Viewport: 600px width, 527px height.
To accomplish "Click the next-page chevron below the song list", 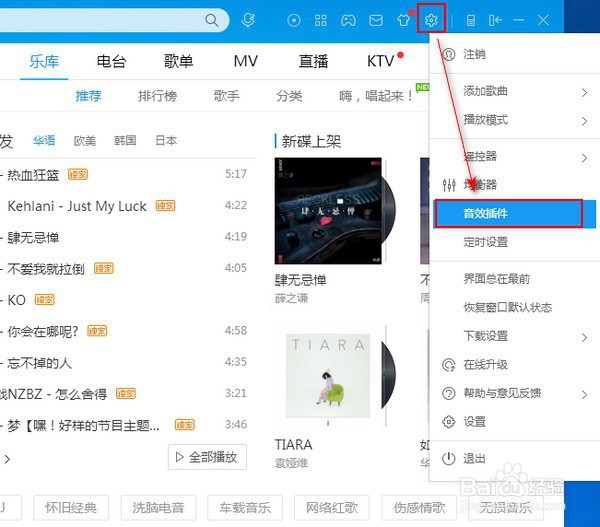I will 7,458.
